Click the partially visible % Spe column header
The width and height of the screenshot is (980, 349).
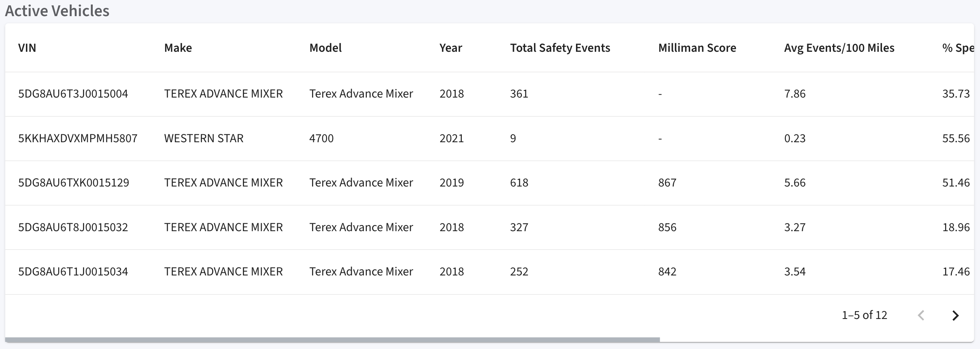point(958,48)
